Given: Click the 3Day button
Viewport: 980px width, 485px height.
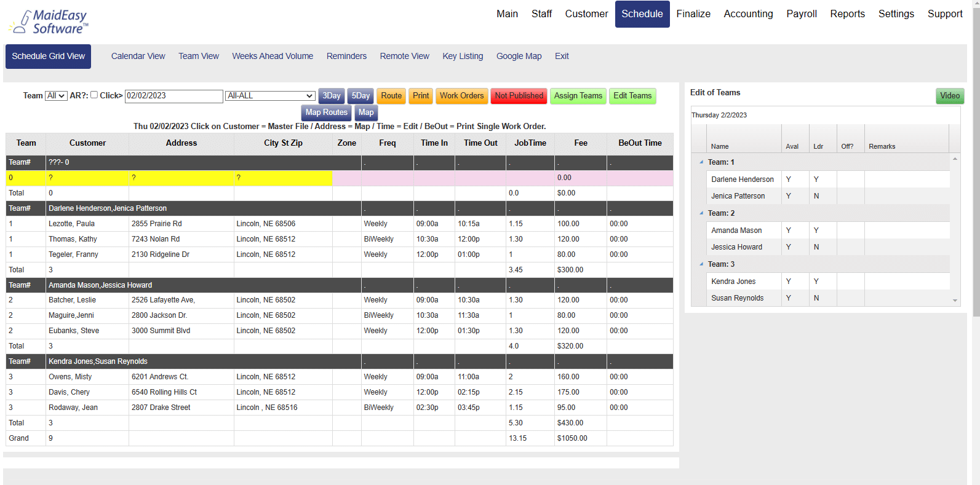Looking at the screenshot, I should (x=332, y=96).
